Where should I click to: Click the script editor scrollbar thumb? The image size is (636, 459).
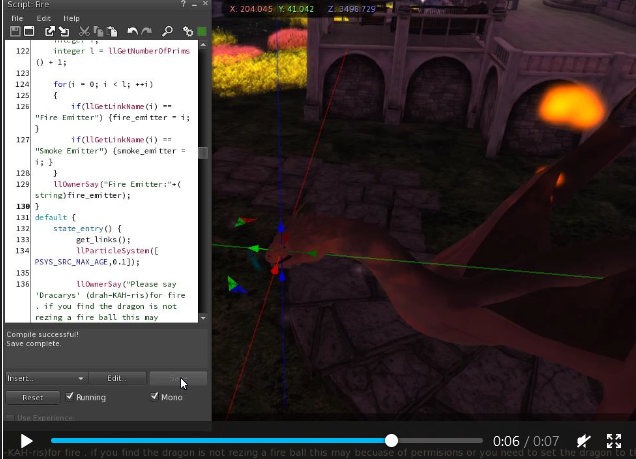pyautogui.click(x=203, y=153)
